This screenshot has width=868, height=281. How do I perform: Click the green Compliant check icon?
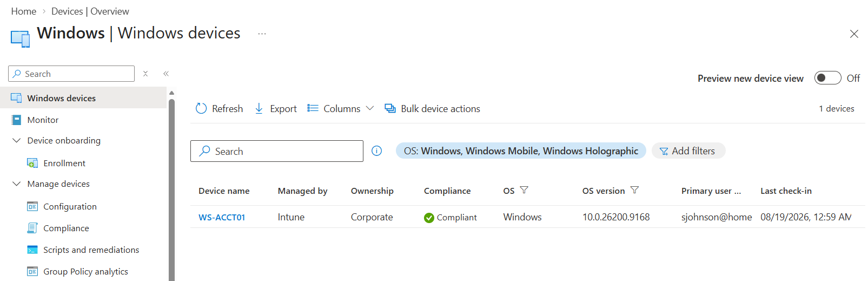(429, 218)
